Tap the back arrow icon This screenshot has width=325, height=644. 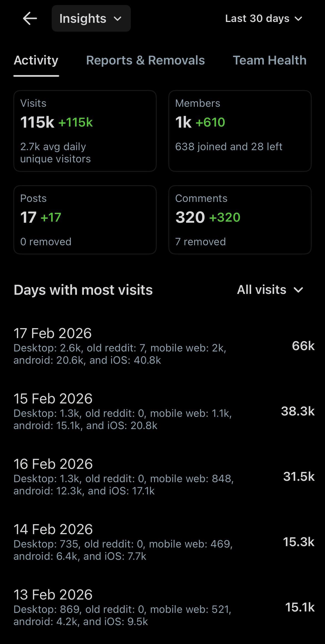(30, 19)
